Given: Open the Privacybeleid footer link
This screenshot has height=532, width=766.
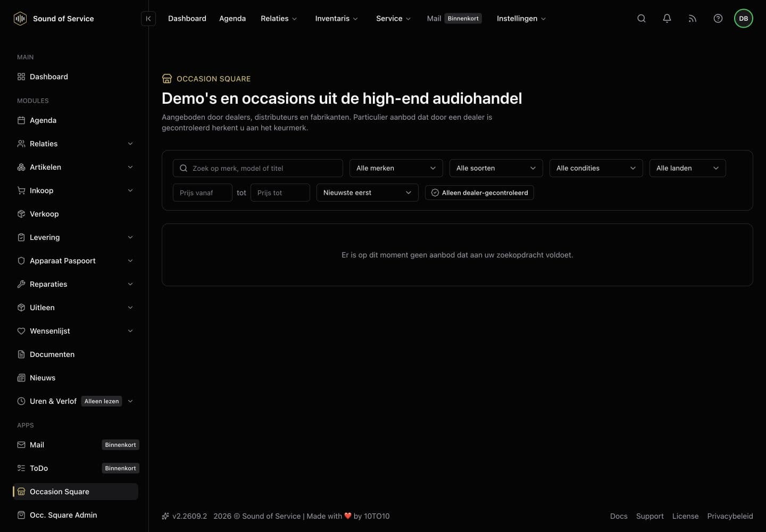Looking at the screenshot, I should pos(730,516).
